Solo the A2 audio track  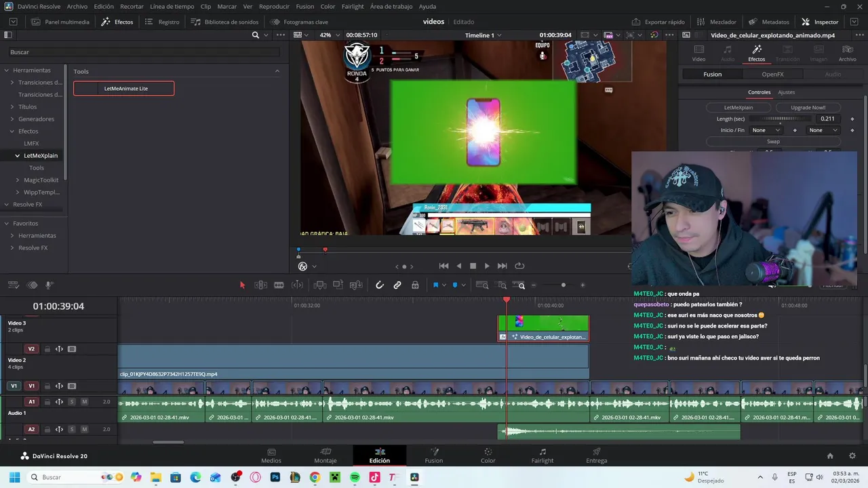(x=72, y=429)
